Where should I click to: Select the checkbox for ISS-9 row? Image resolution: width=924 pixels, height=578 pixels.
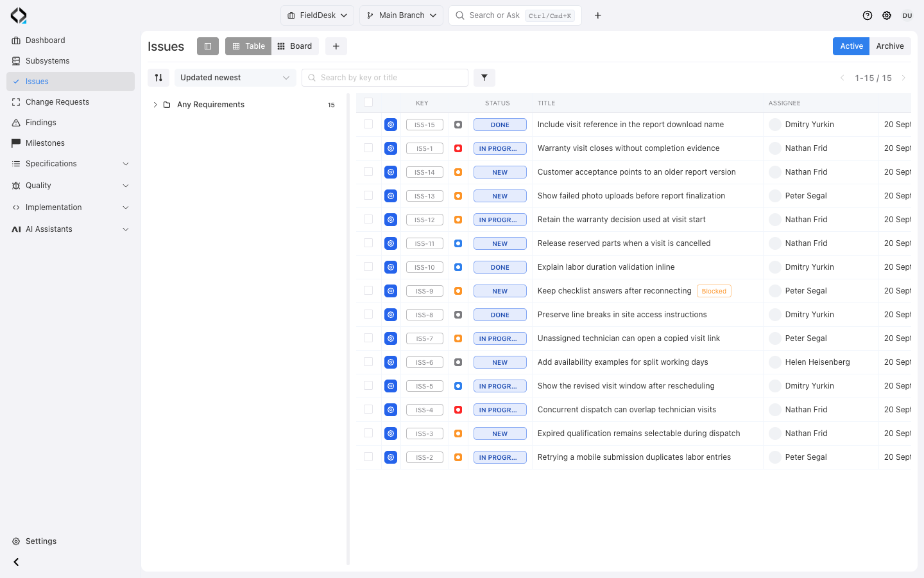[368, 290]
